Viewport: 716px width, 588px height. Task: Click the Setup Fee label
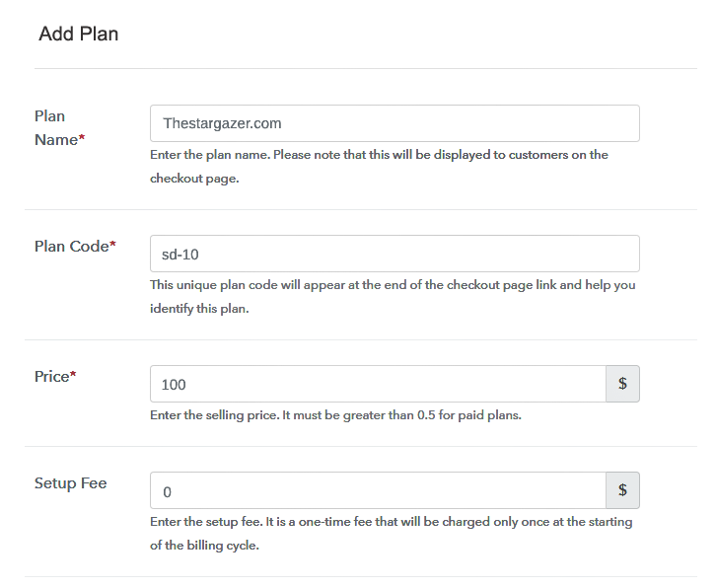click(70, 483)
